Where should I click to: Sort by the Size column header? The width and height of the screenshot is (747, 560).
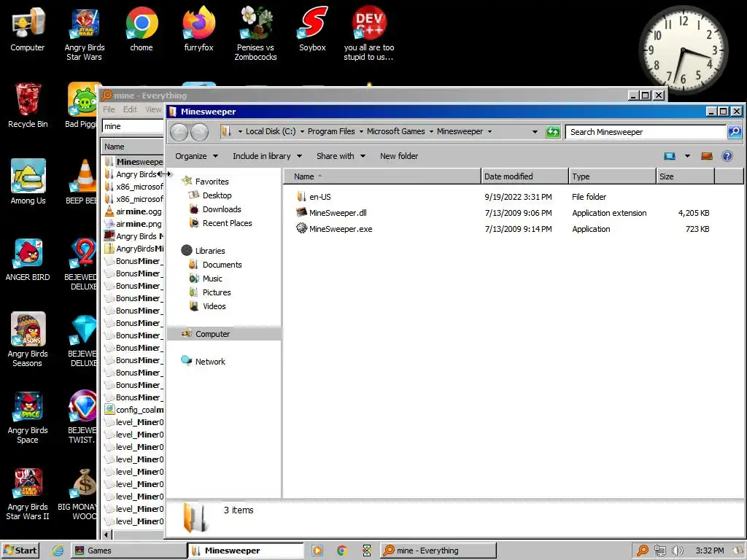685,176
